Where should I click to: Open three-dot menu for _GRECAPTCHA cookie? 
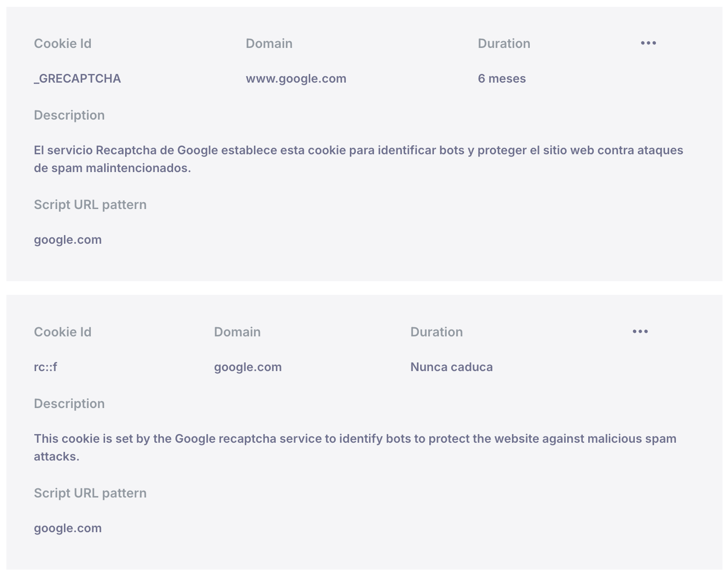pos(648,43)
